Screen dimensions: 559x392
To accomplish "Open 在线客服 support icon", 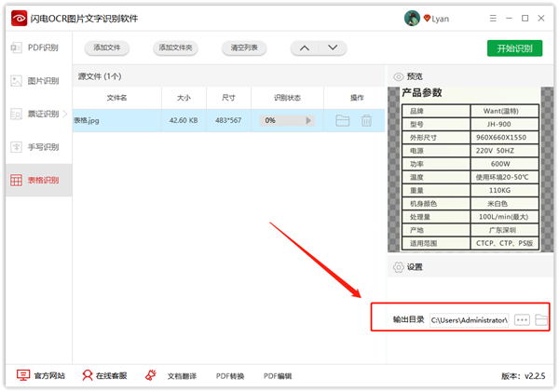I will tap(88, 375).
